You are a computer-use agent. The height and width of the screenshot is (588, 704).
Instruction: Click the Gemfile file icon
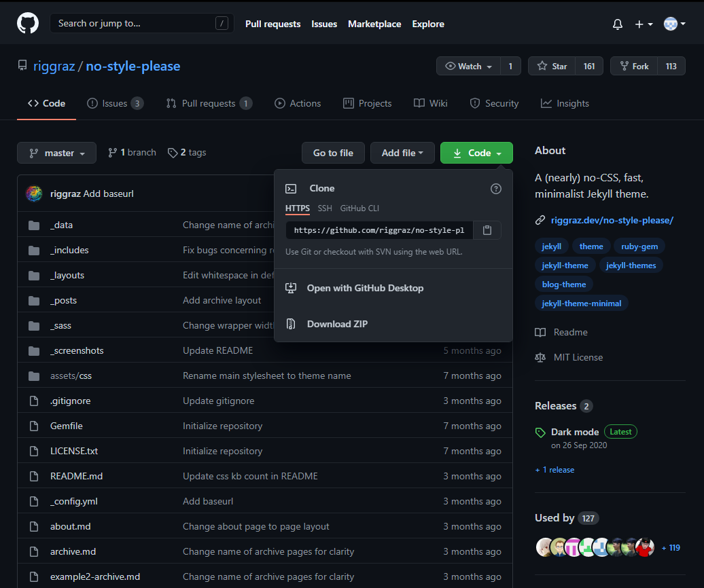click(x=34, y=426)
